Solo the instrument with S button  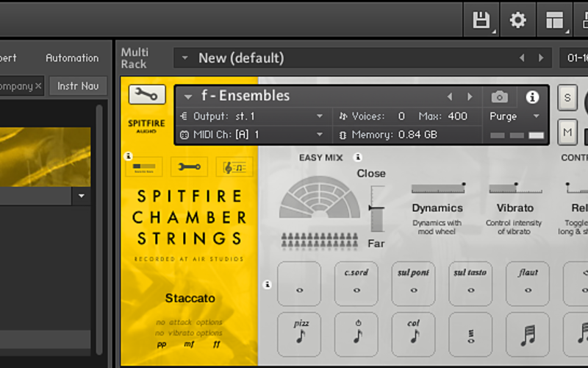(567, 98)
